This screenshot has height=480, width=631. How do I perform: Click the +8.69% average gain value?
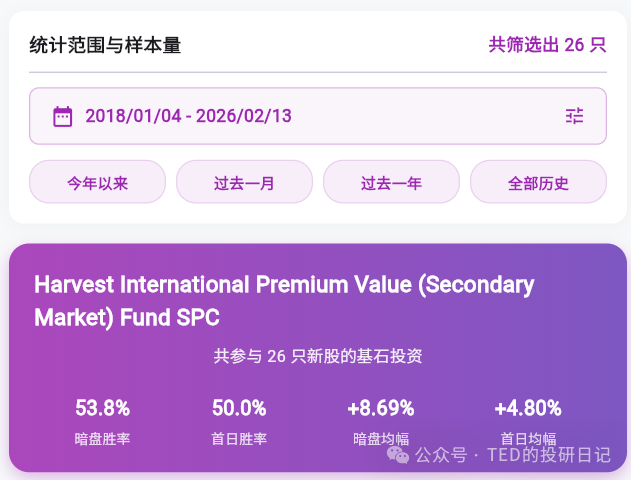(x=381, y=408)
